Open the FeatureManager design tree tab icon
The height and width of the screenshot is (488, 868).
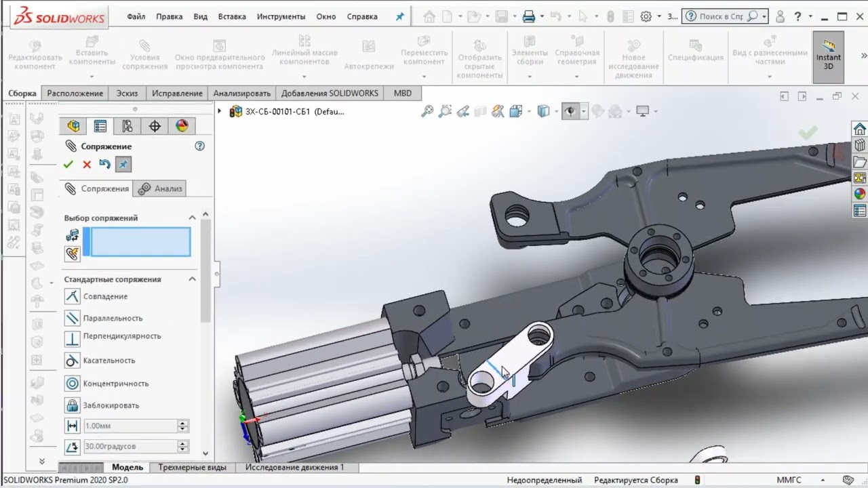click(73, 126)
